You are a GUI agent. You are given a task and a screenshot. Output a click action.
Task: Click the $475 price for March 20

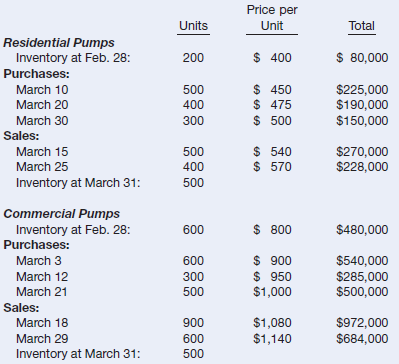[x=272, y=105]
